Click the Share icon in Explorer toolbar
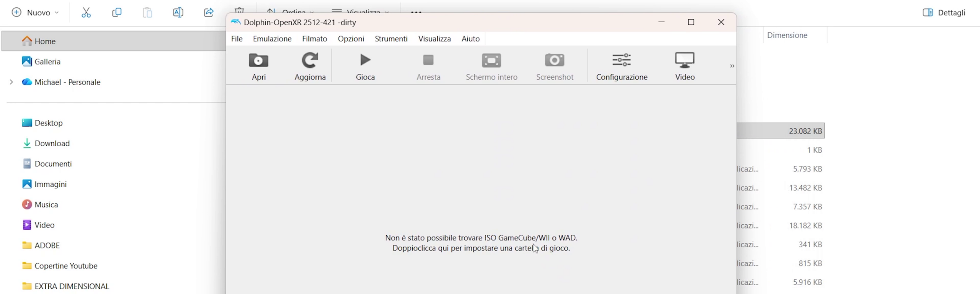The image size is (980, 294). (x=209, y=13)
